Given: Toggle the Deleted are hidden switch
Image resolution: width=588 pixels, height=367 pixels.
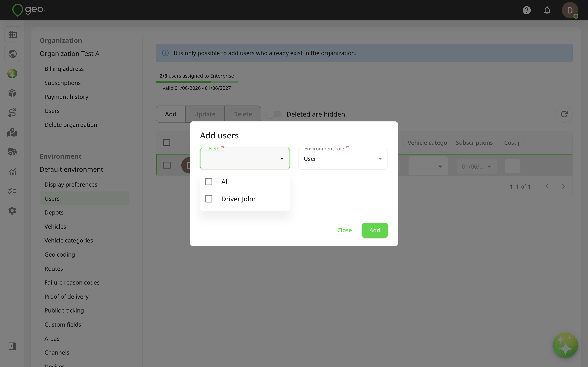Looking at the screenshot, I should (x=274, y=114).
